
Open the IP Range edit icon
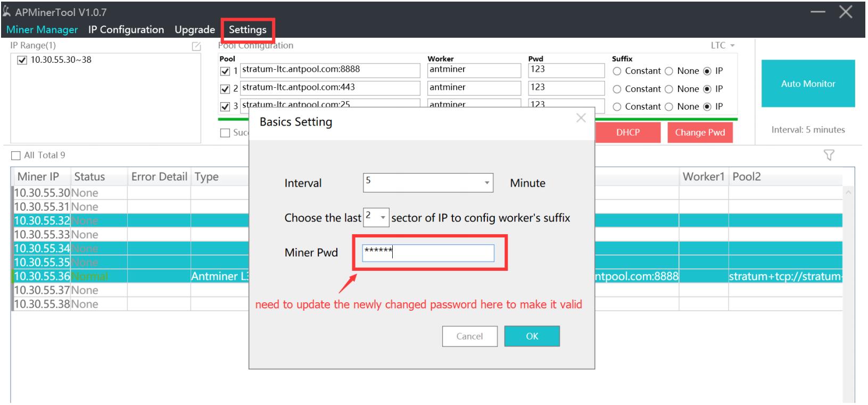pos(196,46)
